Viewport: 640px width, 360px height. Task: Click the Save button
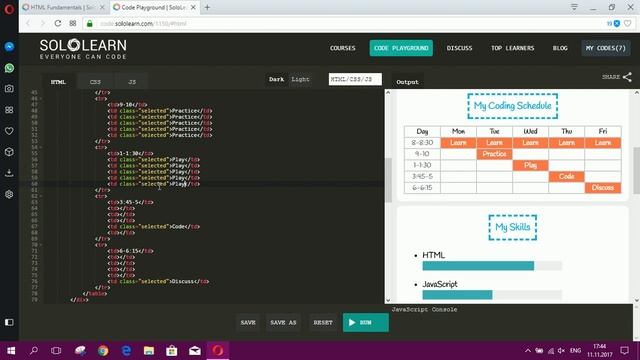pos(248,322)
